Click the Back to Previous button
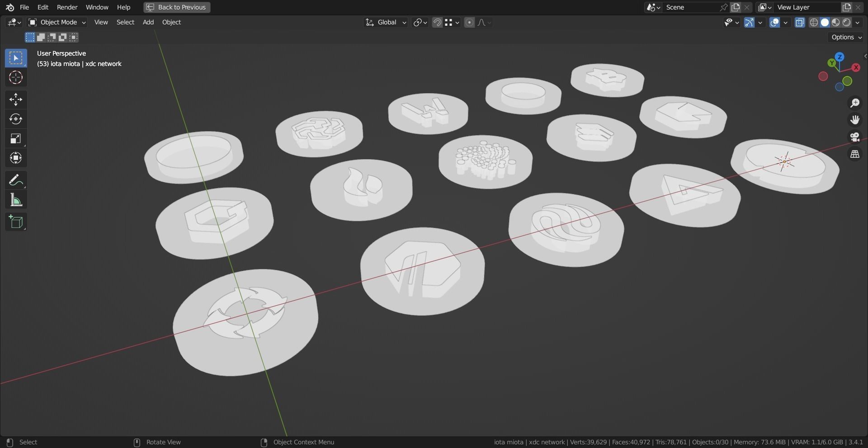868x448 pixels. 177,7
